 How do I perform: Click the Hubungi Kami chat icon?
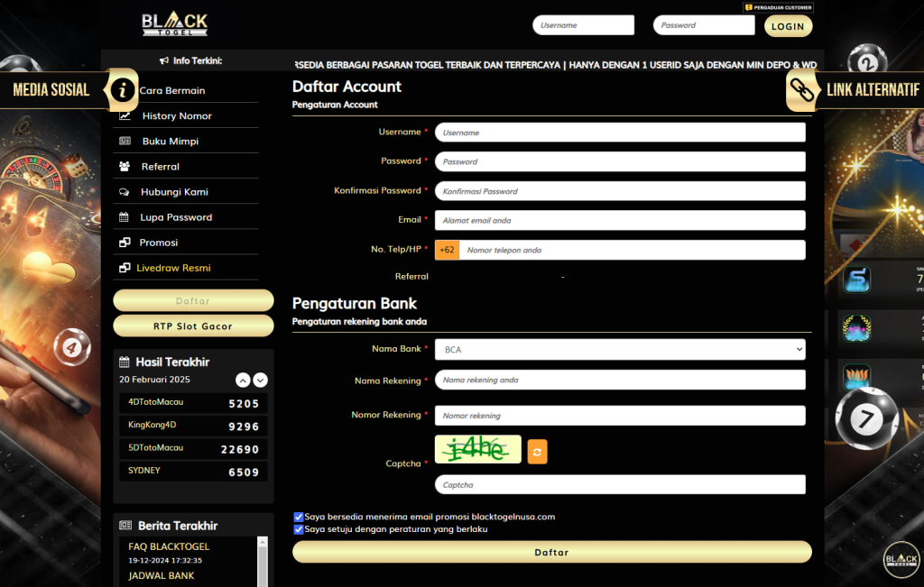124,192
